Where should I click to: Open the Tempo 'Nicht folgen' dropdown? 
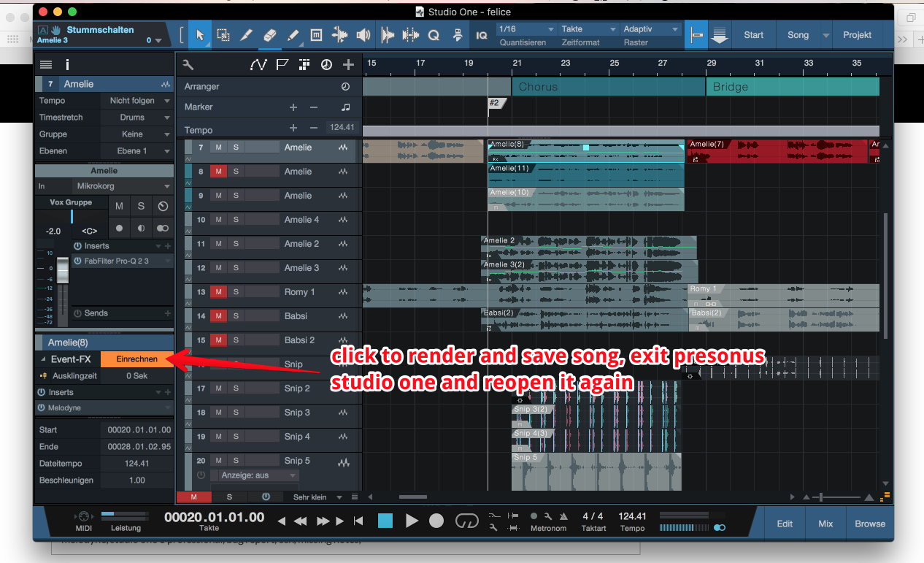click(137, 101)
